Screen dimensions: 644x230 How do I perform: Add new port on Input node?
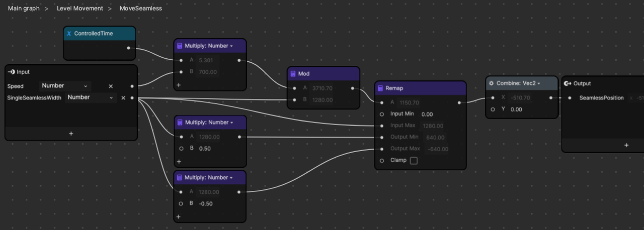[71, 134]
